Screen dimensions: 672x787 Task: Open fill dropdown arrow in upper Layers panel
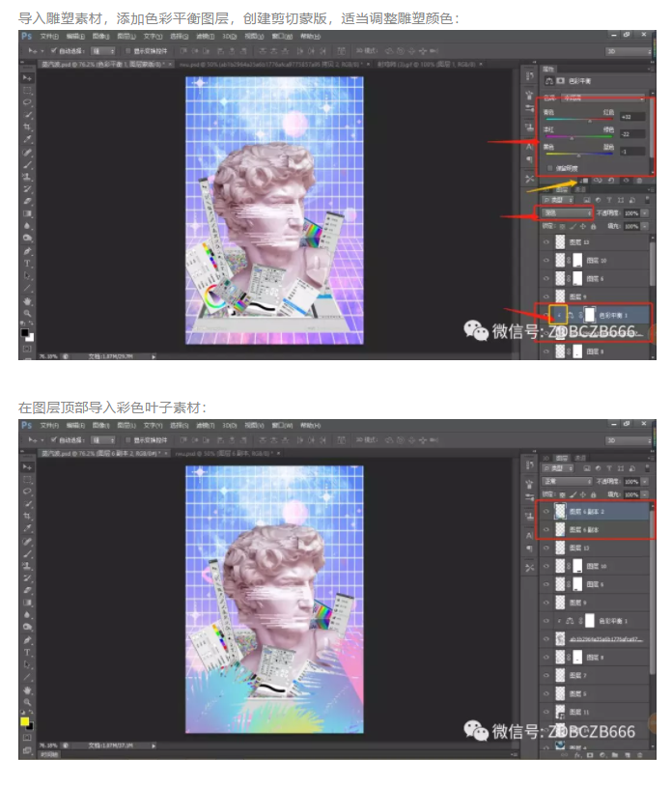tap(645, 226)
